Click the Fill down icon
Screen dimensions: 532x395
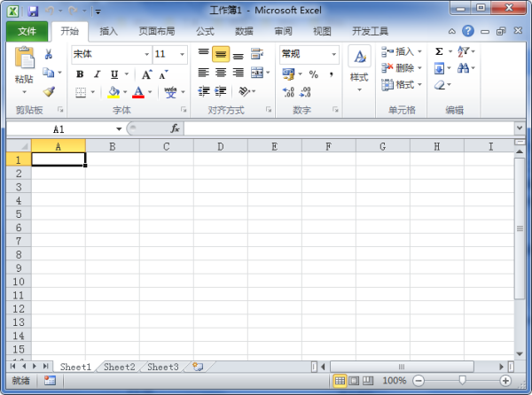coord(439,69)
